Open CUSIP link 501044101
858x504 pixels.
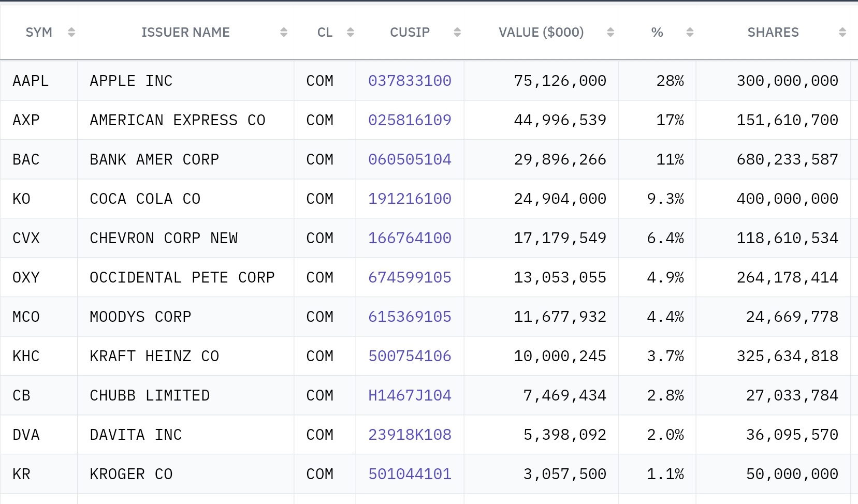pyautogui.click(x=410, y=474)
